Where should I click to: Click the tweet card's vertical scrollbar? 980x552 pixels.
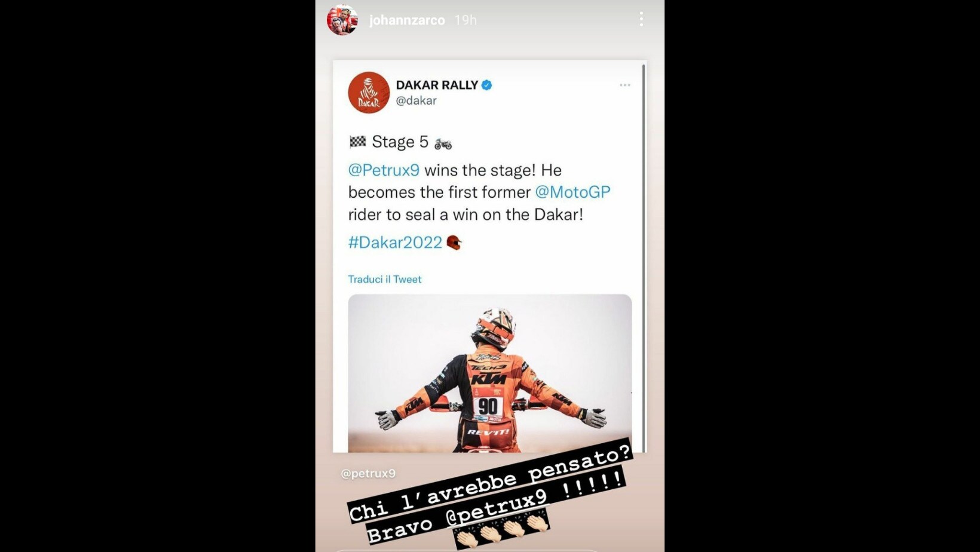click(x=644, y=257)
